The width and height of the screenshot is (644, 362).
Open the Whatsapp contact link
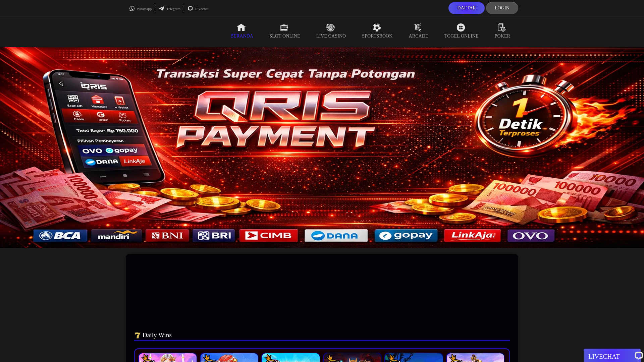[x=141, y=9]
